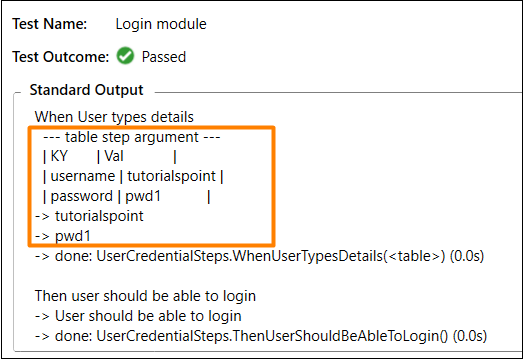Click the KY column header in table
The height and width of the screenshot is (360, 523).
click(x=59, y=156)
